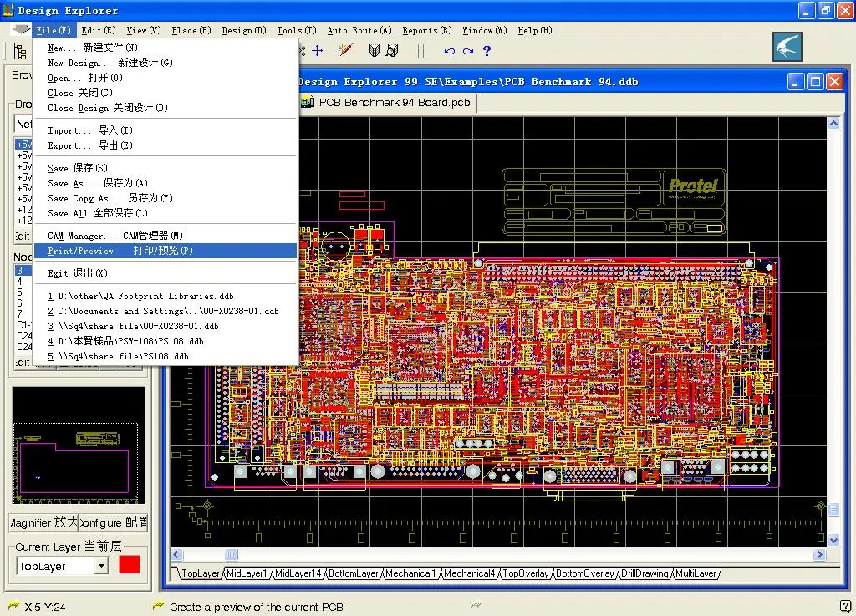Click icon beside 'Create a preview' message

(x=158, y=606)
